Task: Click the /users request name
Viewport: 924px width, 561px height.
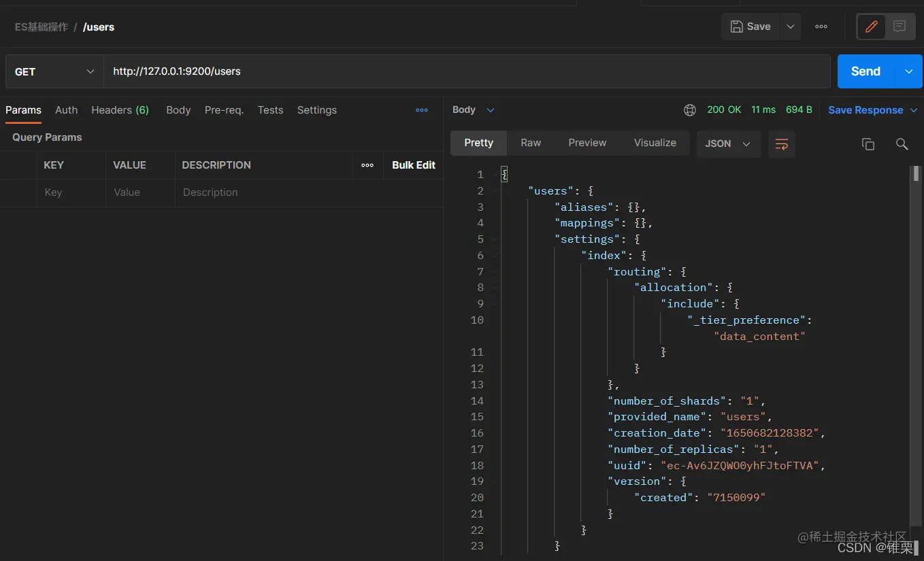Action: (x=99, y=27)
